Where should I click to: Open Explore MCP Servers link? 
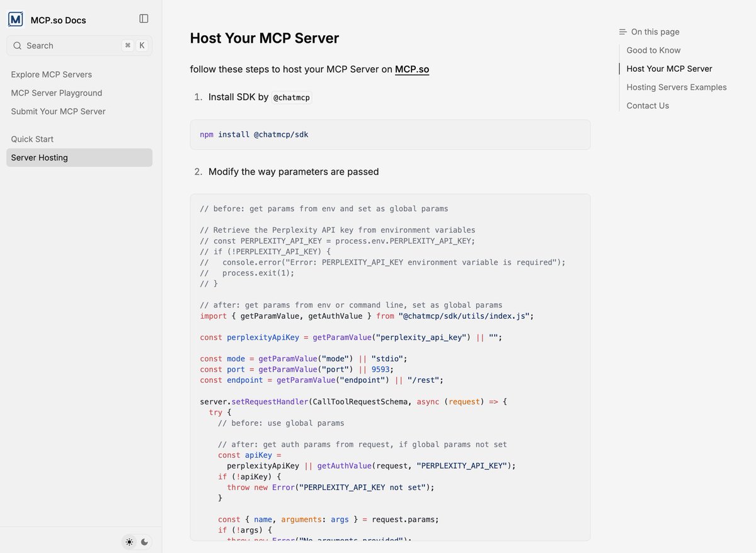point(52,74)
